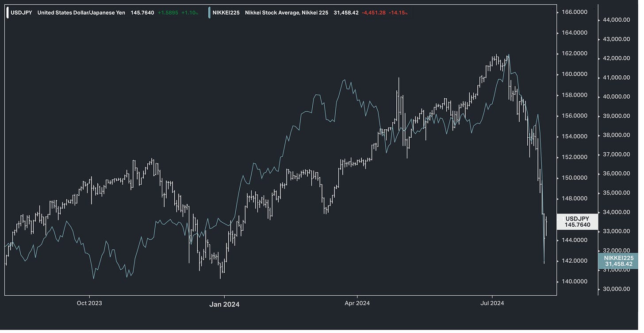The height and width of the screenshot is (333, 644).
Task: Click 34,000.00 on the Nikkei axis
Action: pos(616,212)
